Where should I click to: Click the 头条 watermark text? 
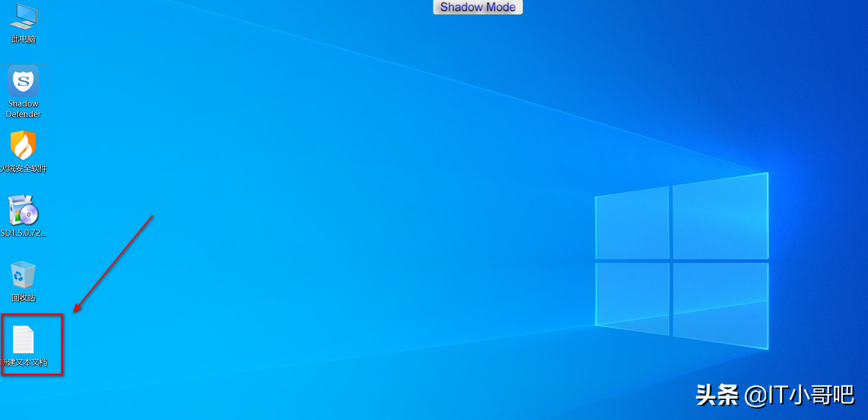click(717, 395)
